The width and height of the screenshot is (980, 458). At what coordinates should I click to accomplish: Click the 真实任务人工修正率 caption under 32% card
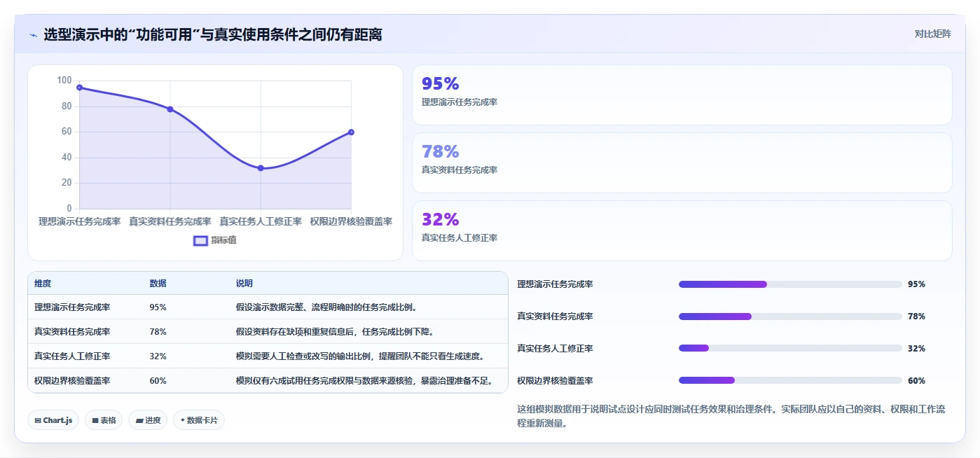(460, 238)
